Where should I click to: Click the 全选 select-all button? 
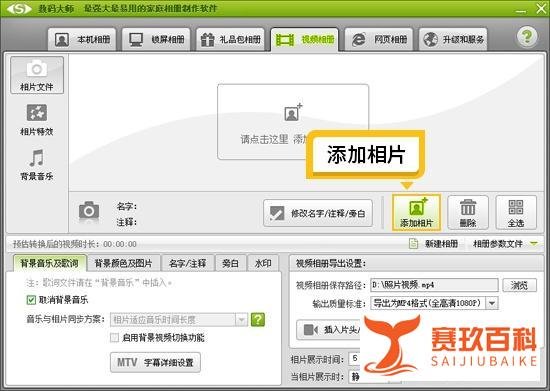pos(516,213)
